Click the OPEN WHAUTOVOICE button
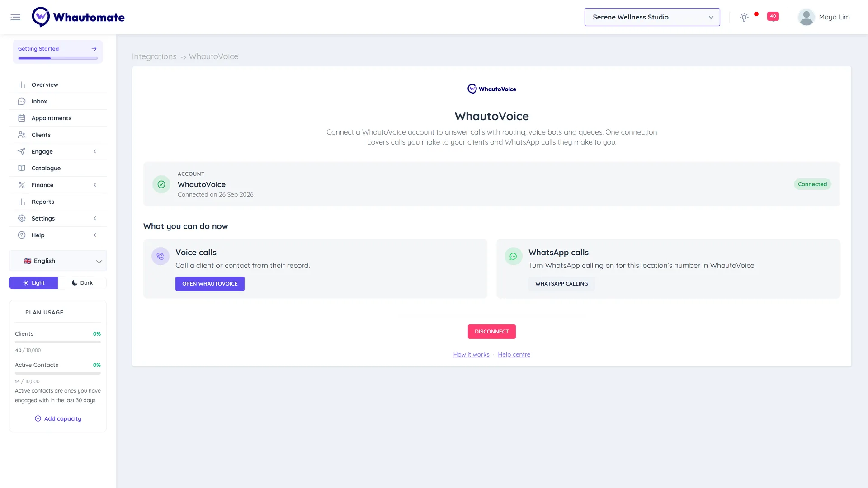The width and height of the screenshot is (868, 488). pos(210,284)
